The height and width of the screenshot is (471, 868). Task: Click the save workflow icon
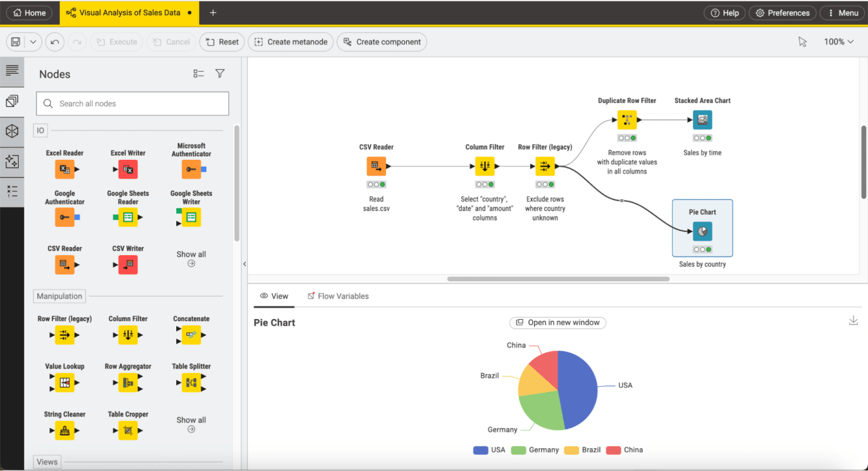click(16, 42)
